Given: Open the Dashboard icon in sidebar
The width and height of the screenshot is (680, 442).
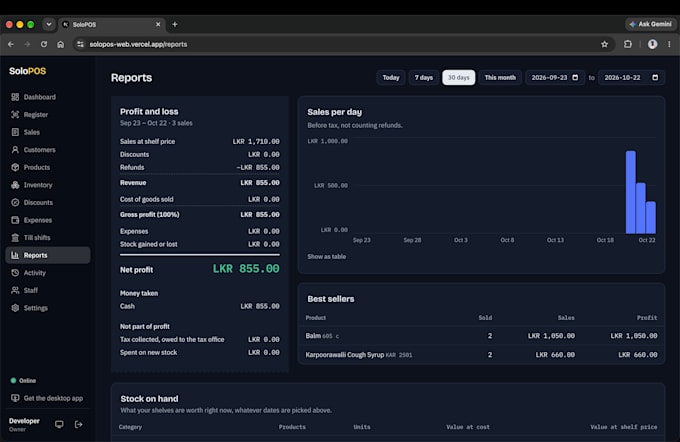Looking at the screenshot, I should click(x=15, y=97).
